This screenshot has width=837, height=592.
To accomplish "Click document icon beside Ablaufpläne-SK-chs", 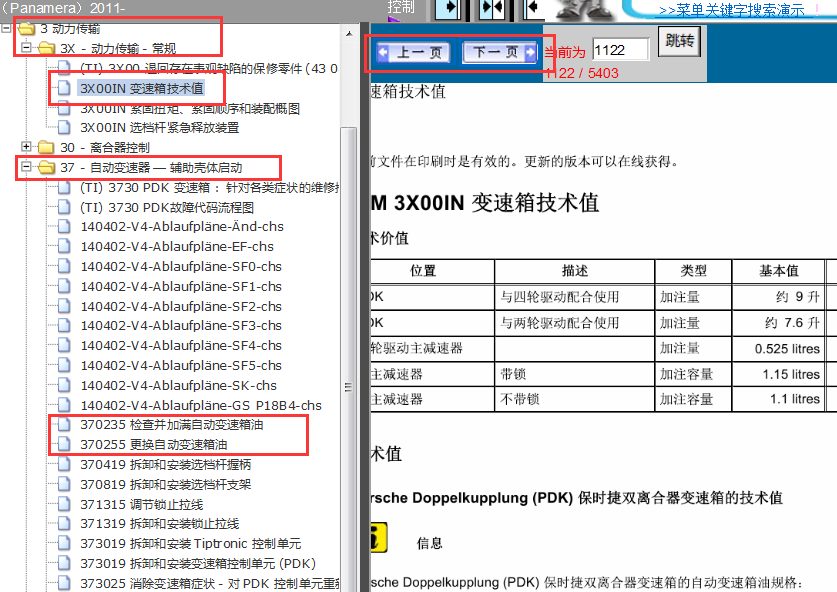I will click(64, 385).
